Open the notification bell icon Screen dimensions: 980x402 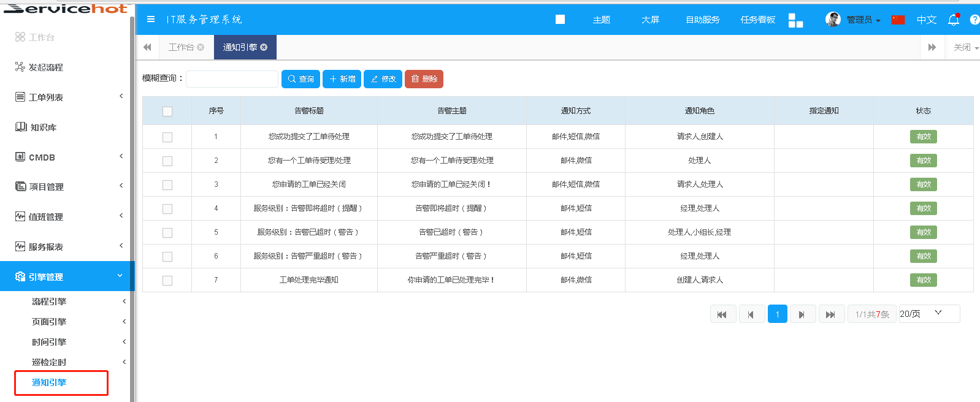[953, 20]
